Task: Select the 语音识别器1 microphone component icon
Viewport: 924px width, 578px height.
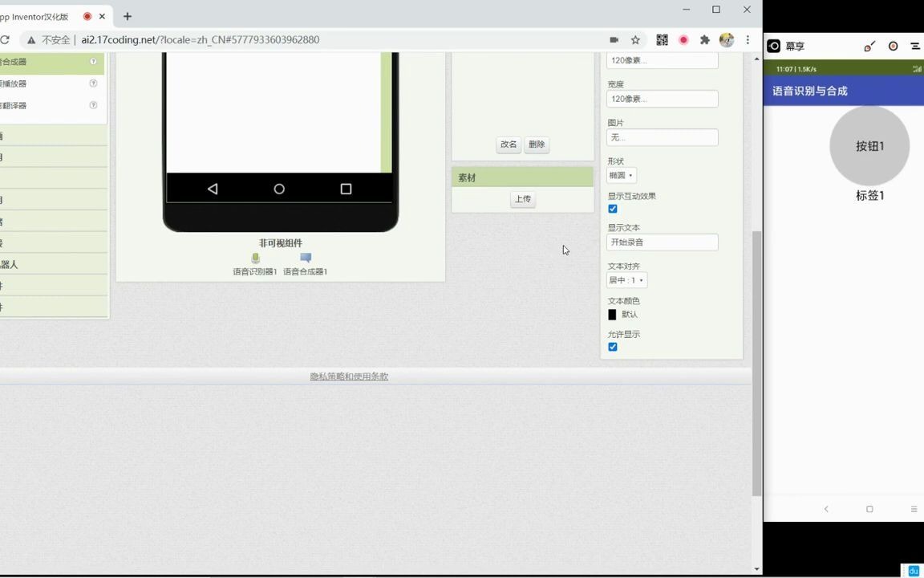Action: 255,258
